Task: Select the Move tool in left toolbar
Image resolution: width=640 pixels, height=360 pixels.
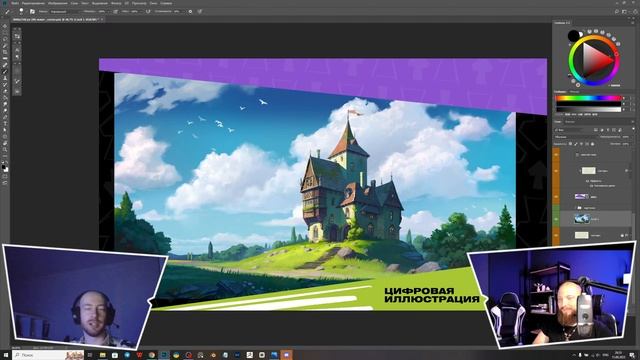Action: 5,27
